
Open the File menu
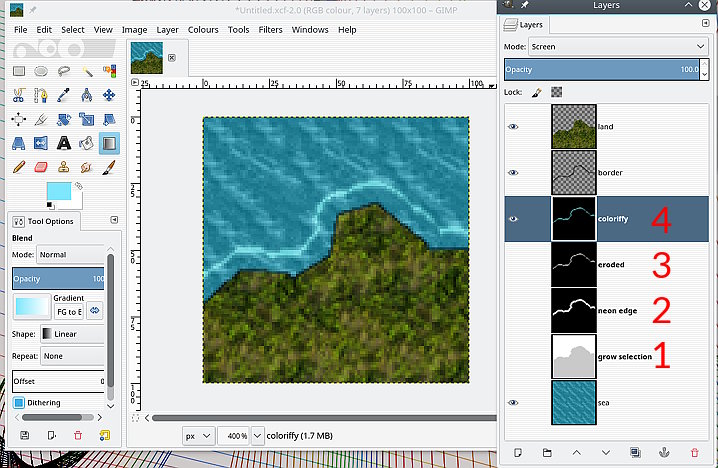pos(21,30)
